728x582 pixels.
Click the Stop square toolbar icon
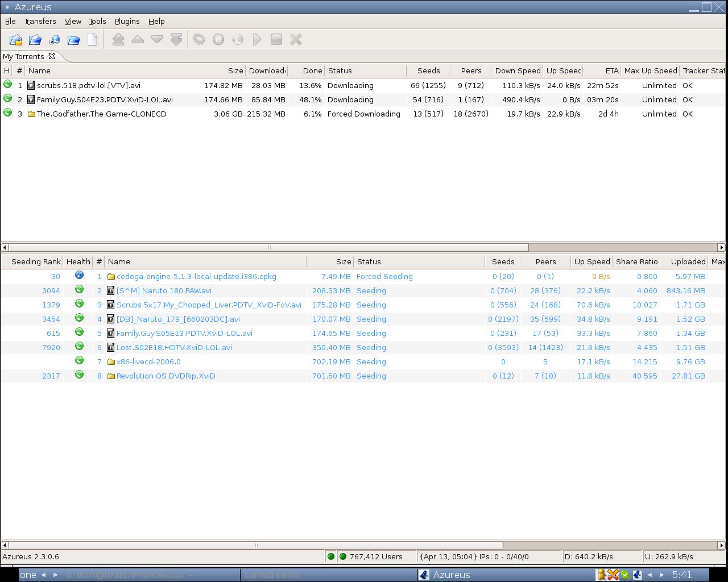[x=276, y=40]
